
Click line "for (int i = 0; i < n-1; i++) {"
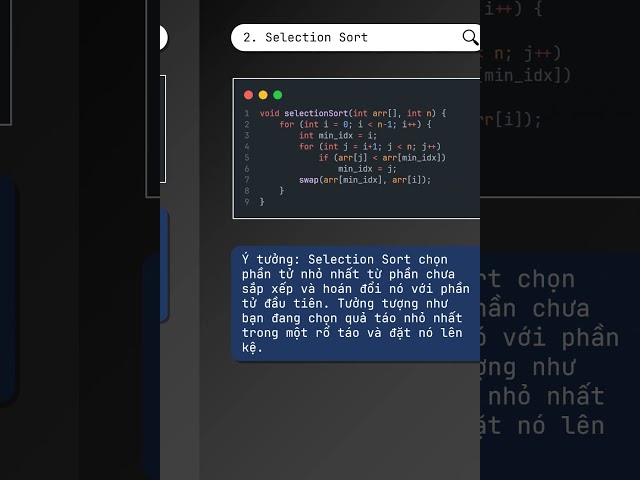[x=355, y=124]
